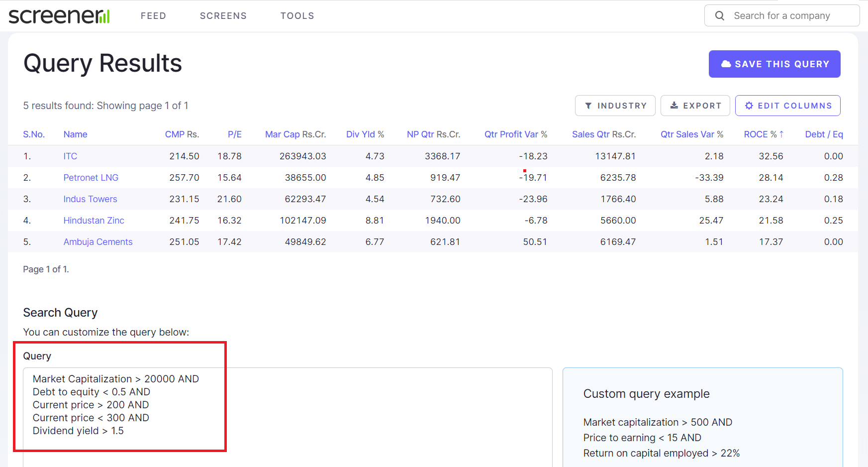This screenshot has width=868, height=467.
Task: Save this query
Action: click(x=774, y=64)
